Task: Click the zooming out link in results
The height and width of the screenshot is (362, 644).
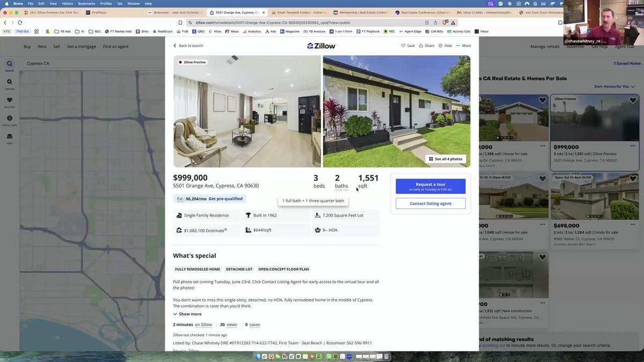Action: pyautogui.click(x=493, y=345)
